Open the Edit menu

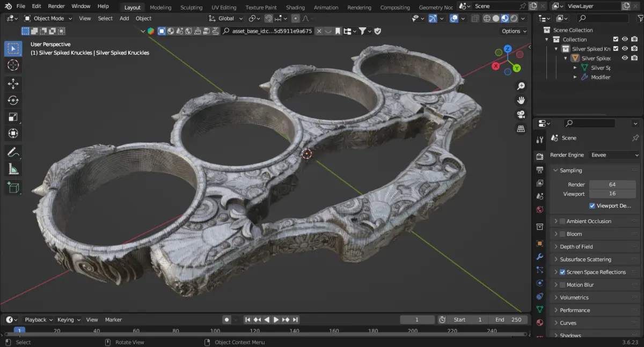coord(36,6)
